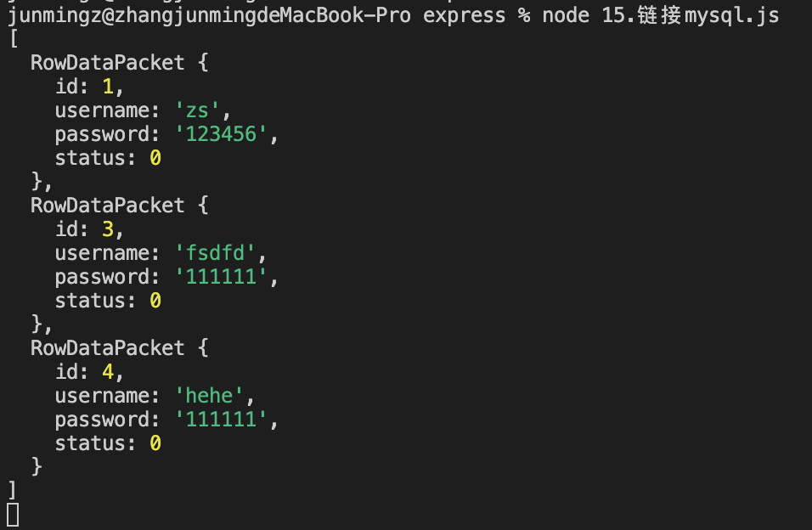This screenshot has width=812, height=530.
Task: Click the username value 'zs'
Action: pos(197,110)
